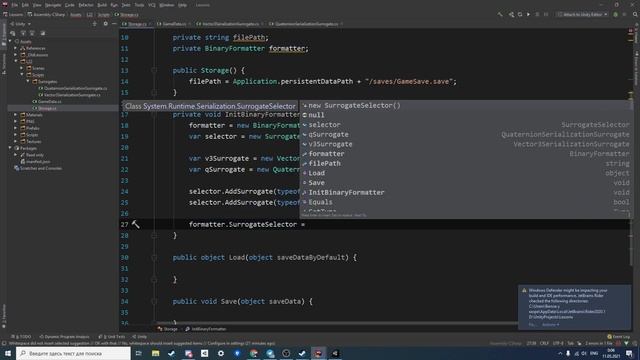Open the Event Log tool window
This screenshot has height=360, width=640.
click(619, 337)
